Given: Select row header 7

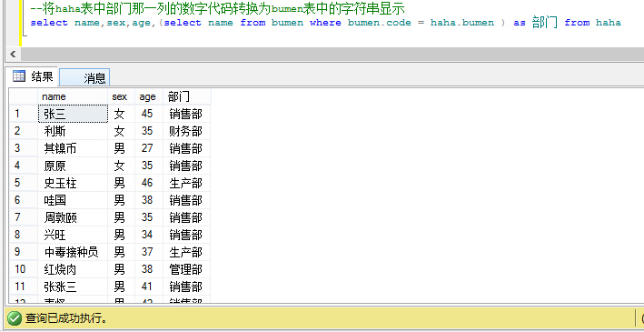Looking at the screenshot, I should (x=24, y=217).
